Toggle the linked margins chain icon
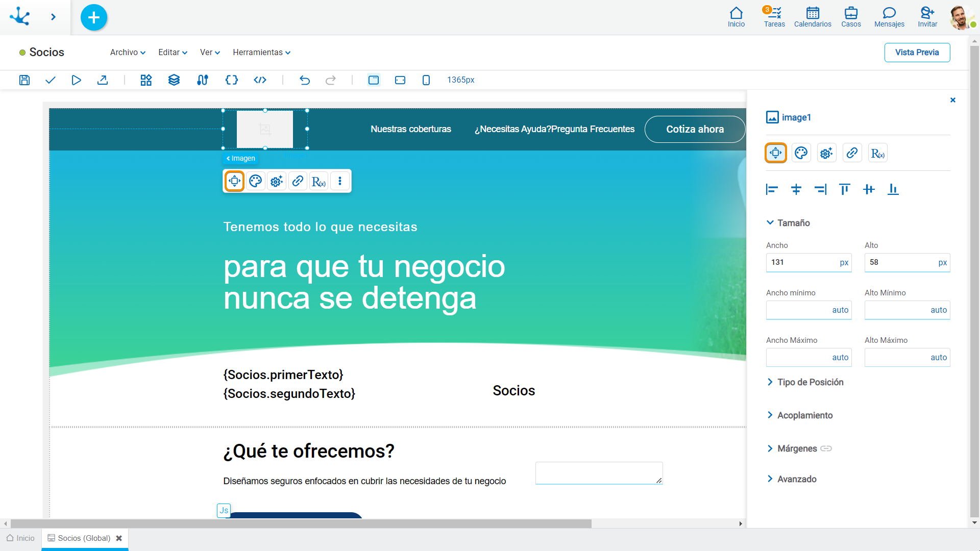The image size is (980, 551). [x=826, y=448]
